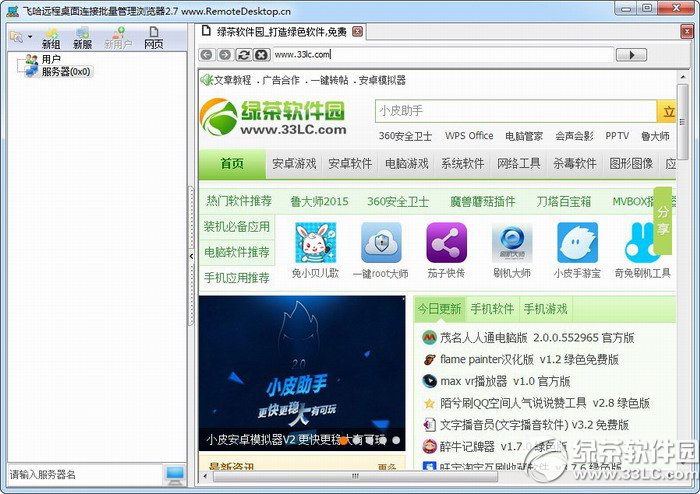Open the 安卓模拟器 top link
The width and height of the screenshot is (700, 494).
[382, 80]
